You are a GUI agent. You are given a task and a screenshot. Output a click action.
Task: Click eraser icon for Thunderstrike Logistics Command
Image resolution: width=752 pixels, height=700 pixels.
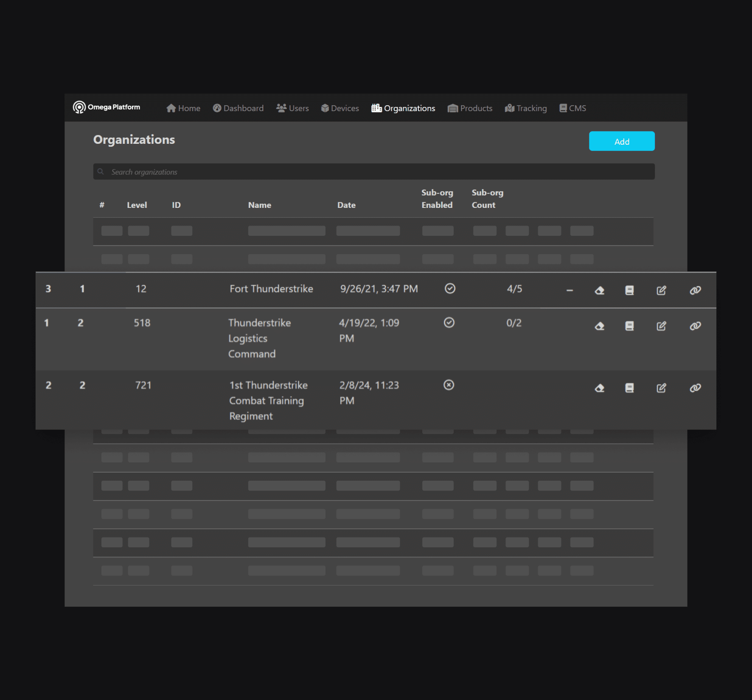(x=599, y=326)
